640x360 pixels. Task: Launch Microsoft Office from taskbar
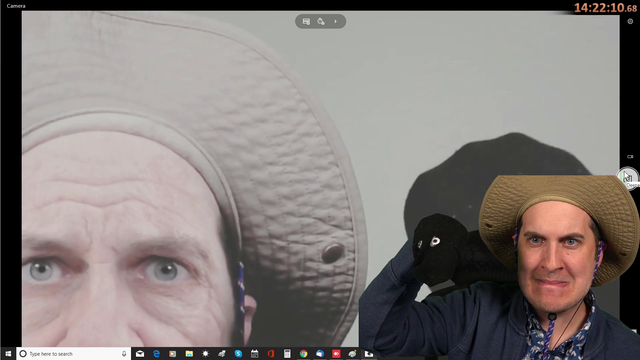tap(271, 354)
